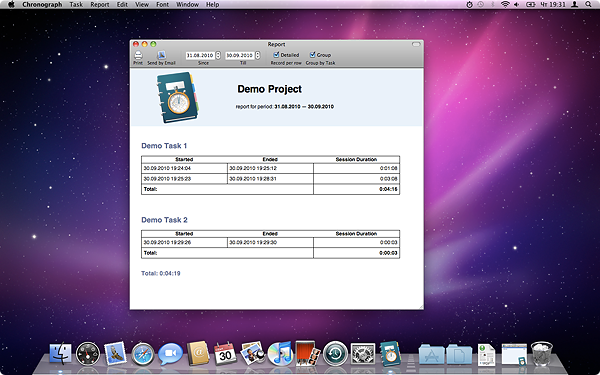Click end time 30.09.2010 19:29:30
The width and height of the screenshot is (600, 375).
pos(253,243)
